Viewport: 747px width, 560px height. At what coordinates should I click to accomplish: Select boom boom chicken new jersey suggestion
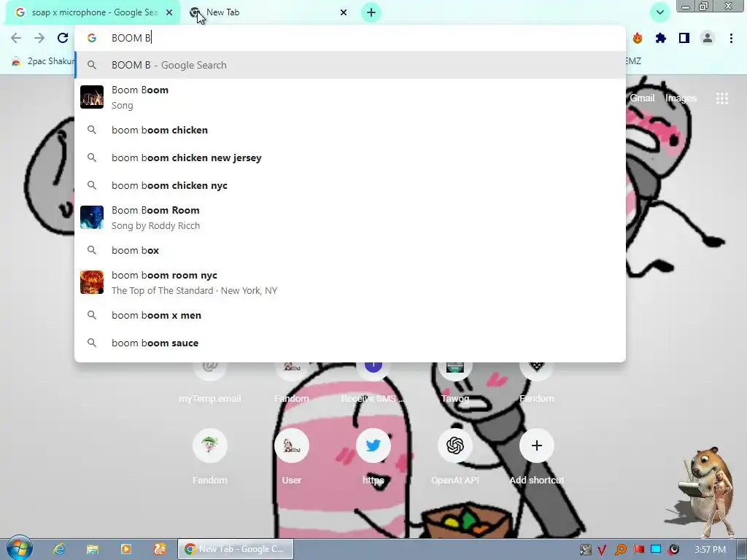[350, 157]
